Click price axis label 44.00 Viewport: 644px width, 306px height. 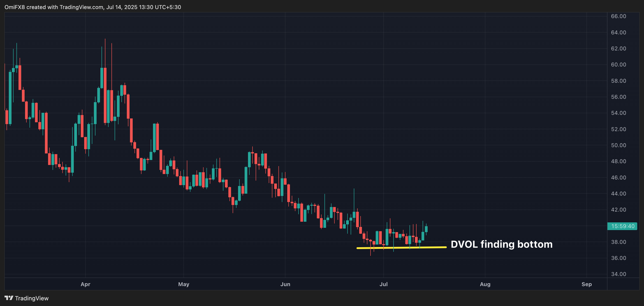coord(619,193)
